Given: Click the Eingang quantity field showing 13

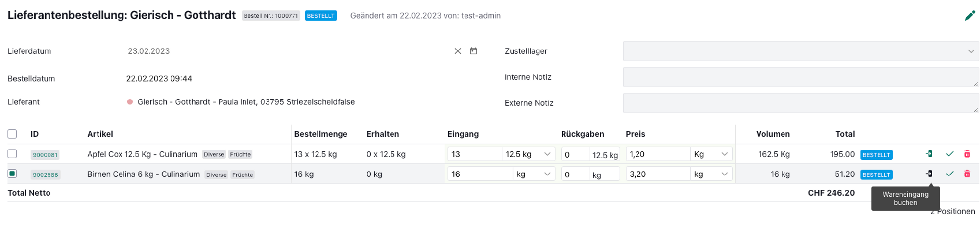Looking at the screenshot, I should 474,154.
